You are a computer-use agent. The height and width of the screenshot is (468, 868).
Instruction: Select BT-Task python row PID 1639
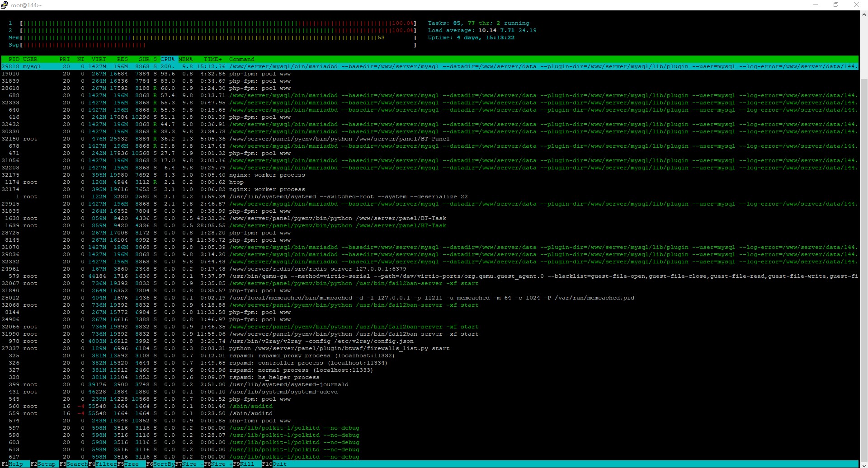429,225
